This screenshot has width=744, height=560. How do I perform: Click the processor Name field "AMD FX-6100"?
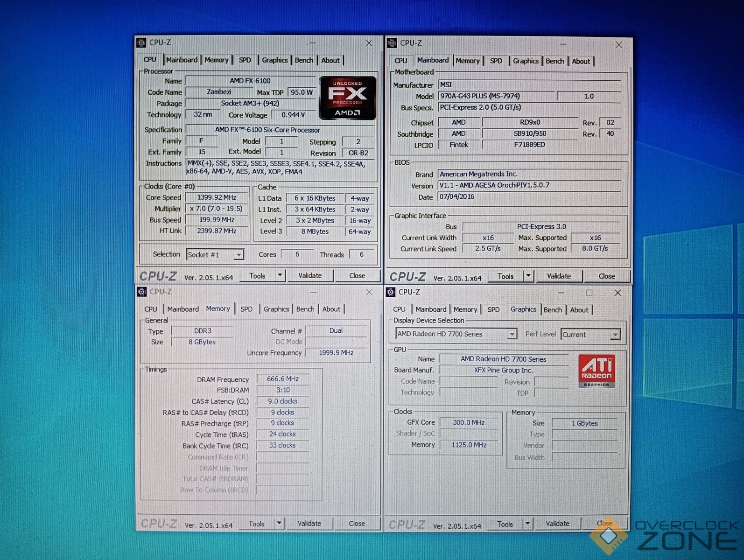pos(250,81)
